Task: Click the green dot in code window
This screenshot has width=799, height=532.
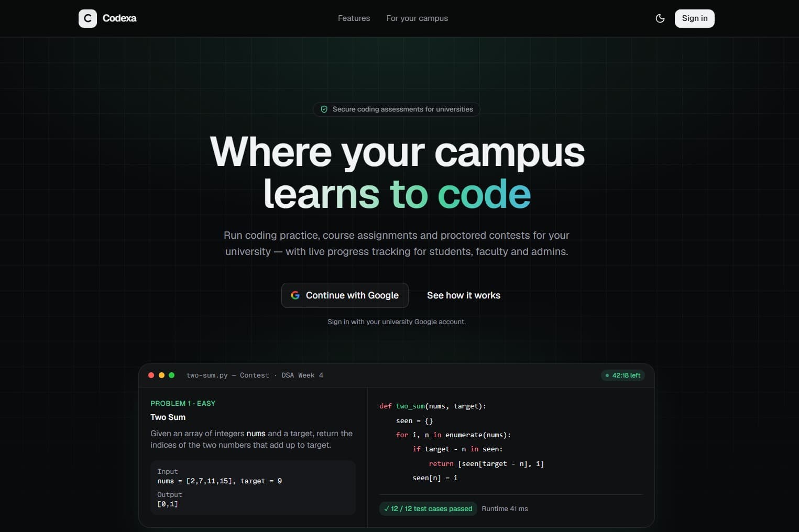Action: tap(171, 375)
